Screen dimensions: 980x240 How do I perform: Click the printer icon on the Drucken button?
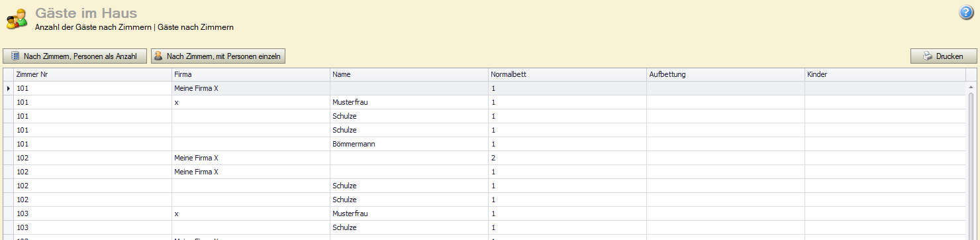click(928, 56)
